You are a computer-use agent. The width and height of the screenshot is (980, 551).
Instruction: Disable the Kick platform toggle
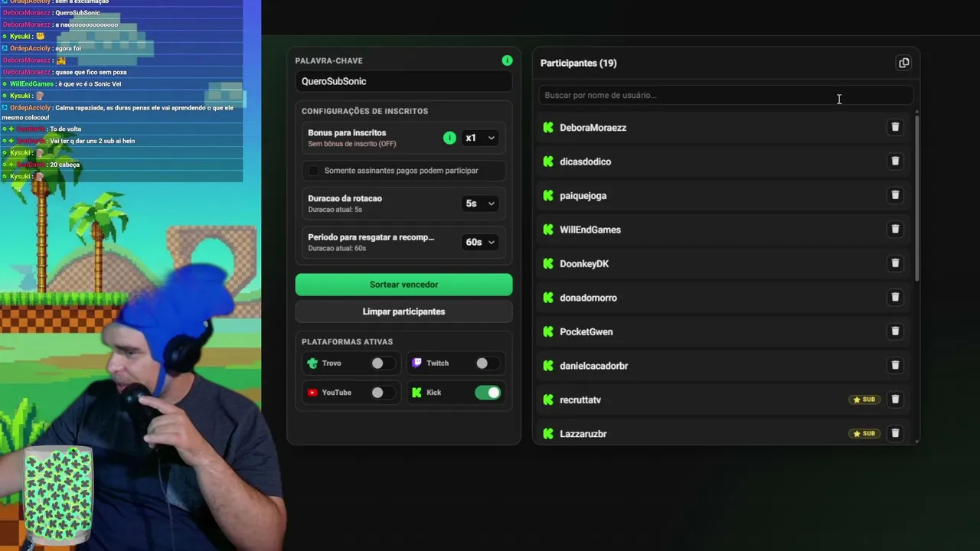(x=488, y=393)
